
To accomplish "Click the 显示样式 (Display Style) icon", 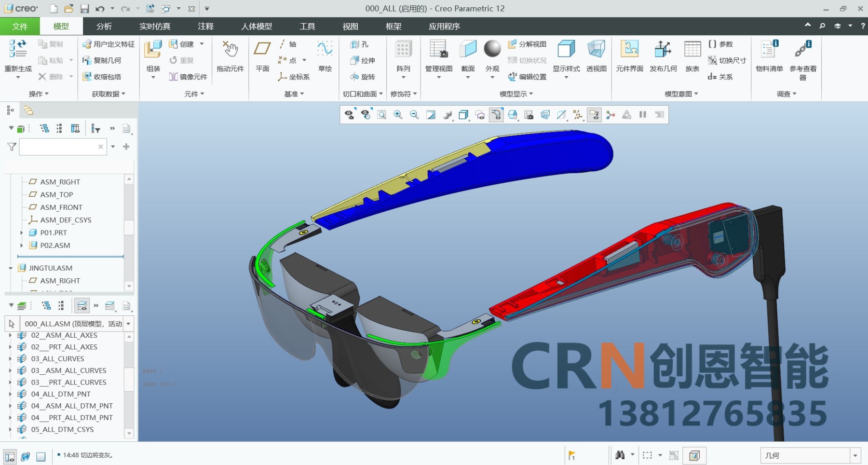I will 566,49.
